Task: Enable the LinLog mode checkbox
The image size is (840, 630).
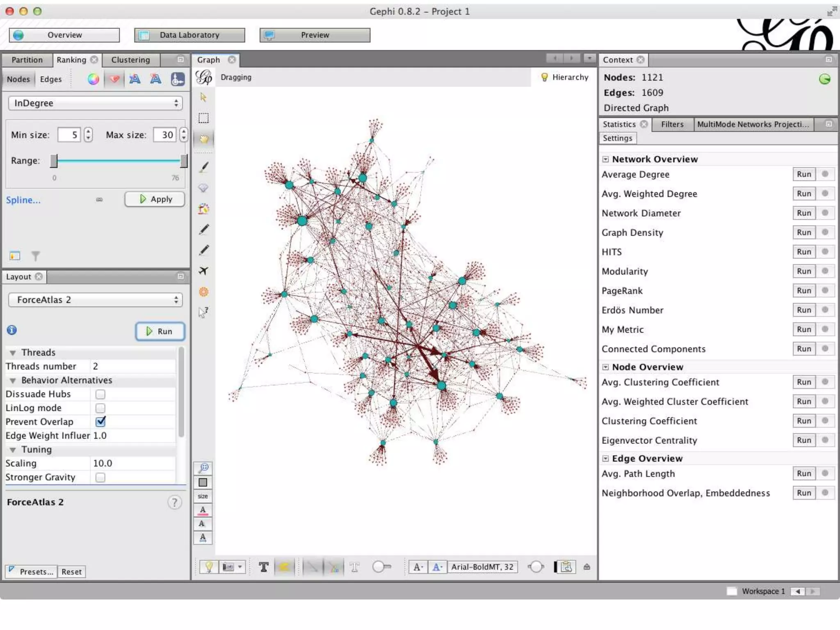Action: (100, 408)
